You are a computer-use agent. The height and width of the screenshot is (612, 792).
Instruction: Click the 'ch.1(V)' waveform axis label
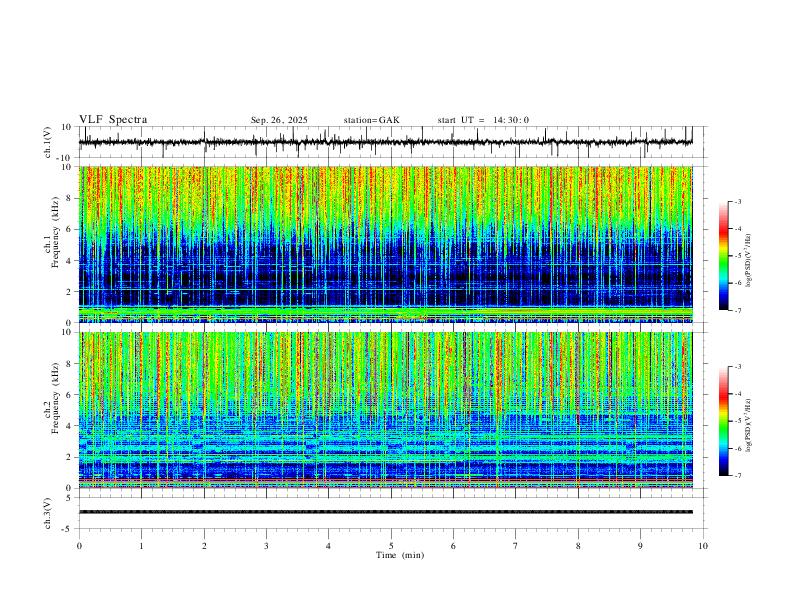[x=48, y=142]
